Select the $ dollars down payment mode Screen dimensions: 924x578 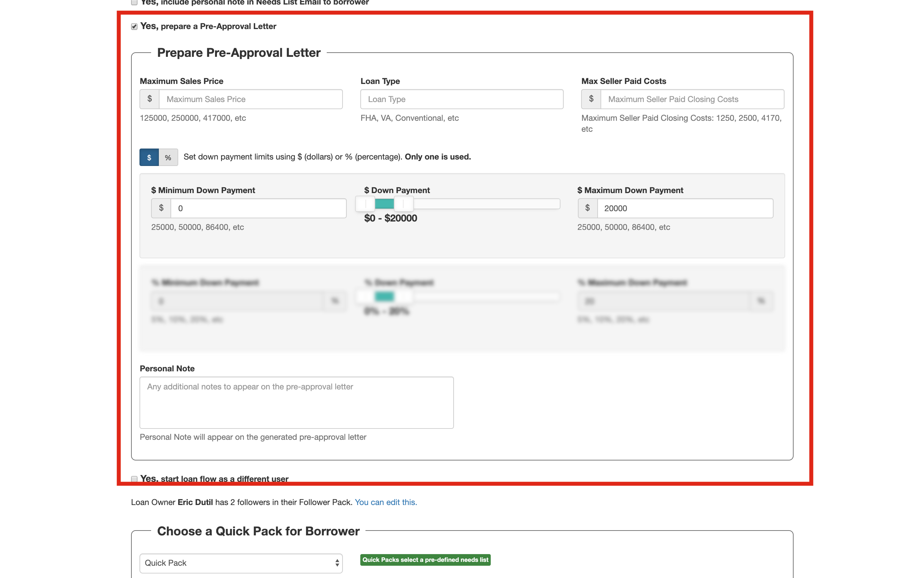point(149,157)
